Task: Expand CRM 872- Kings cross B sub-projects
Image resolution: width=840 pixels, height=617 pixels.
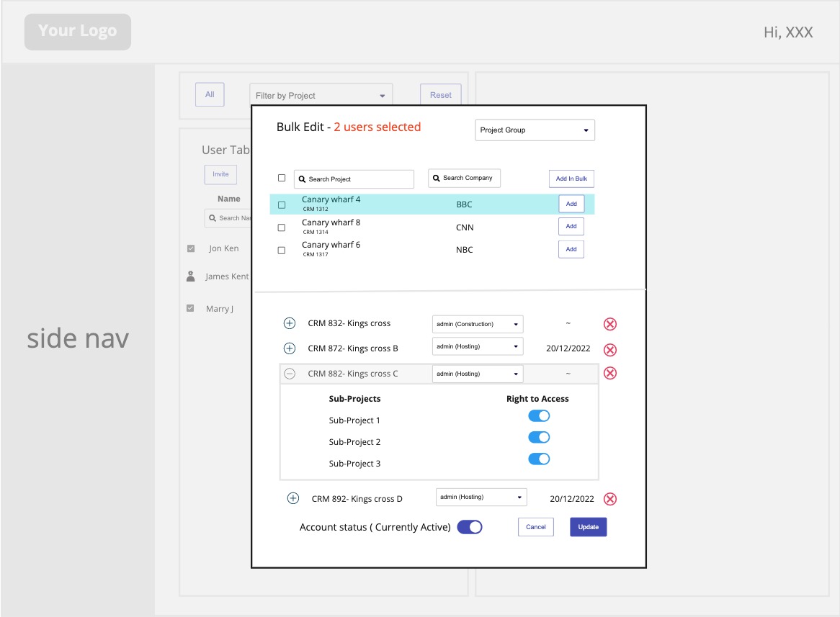Action: tap(290, 348)
